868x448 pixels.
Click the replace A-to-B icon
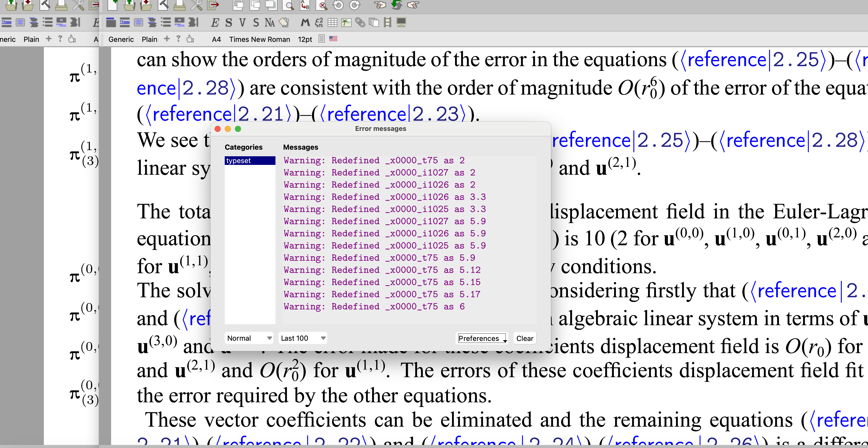click(x=304, y=5)
